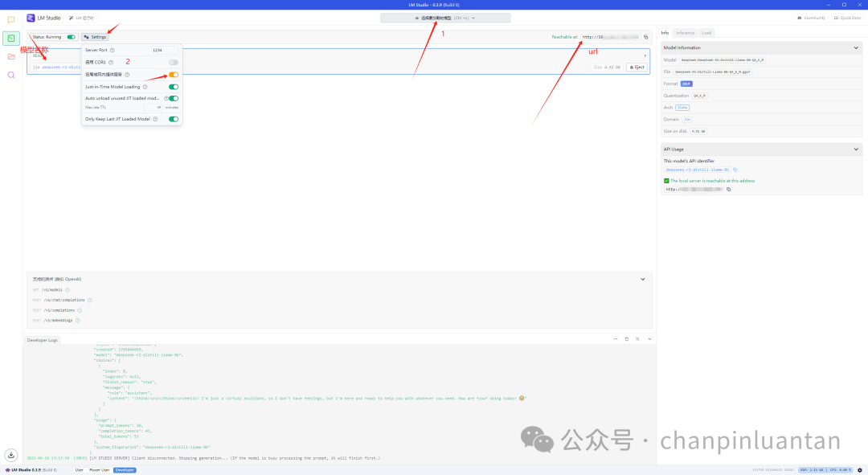Image resolution: width=868 pixels, height=475 pixels.
Task: Open help for the local network serving setting
Action: coord(127,75)
